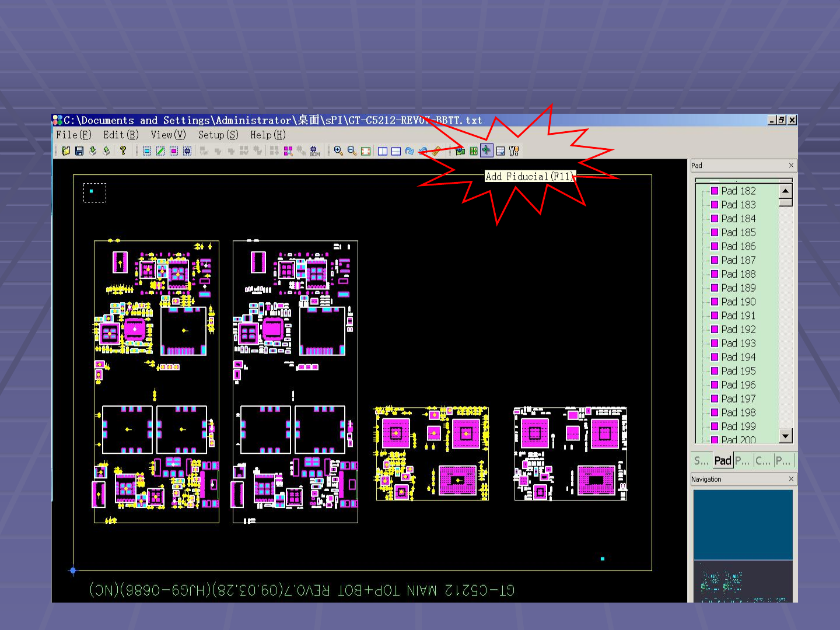This screenshot has height=630, width=840.
Task: Split view horizontally icon
Action: [396, 151]
